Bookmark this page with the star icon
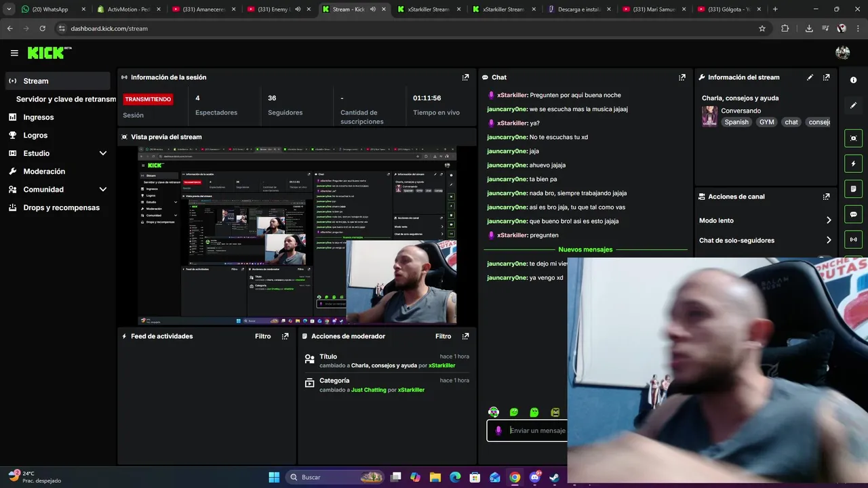The image size is (868, 488). [762, 28]
